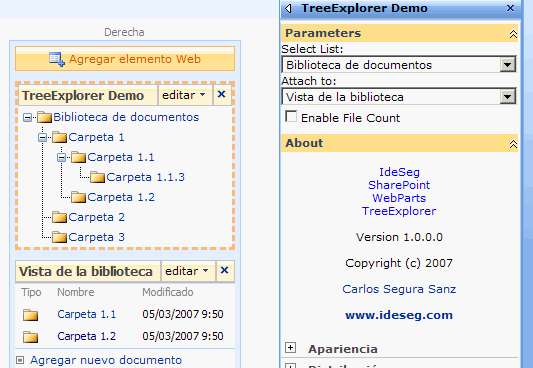
Task: Visit www.ideseg.com link
Action: (399, 315)
